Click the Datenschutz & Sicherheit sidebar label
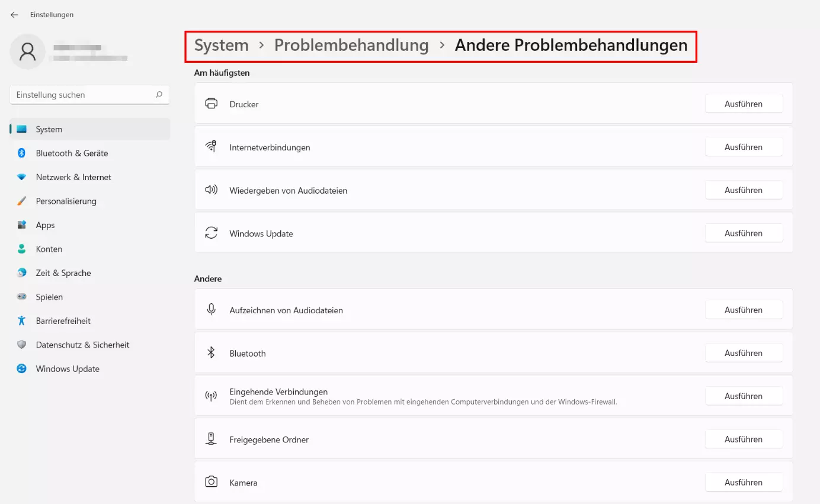The width and height of the screenshot is (820, 504). tap(82, 345)
